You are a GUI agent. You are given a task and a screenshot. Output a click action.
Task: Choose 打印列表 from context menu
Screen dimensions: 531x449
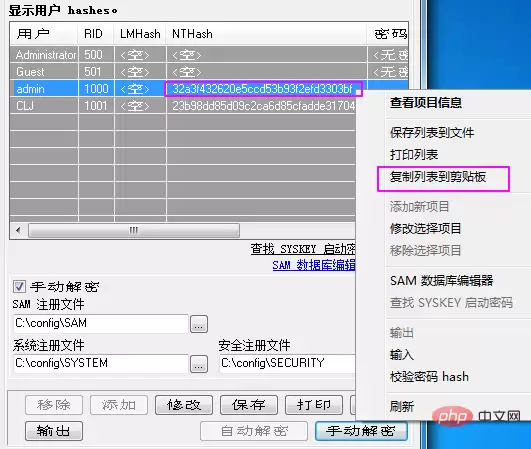pos(414,155)
